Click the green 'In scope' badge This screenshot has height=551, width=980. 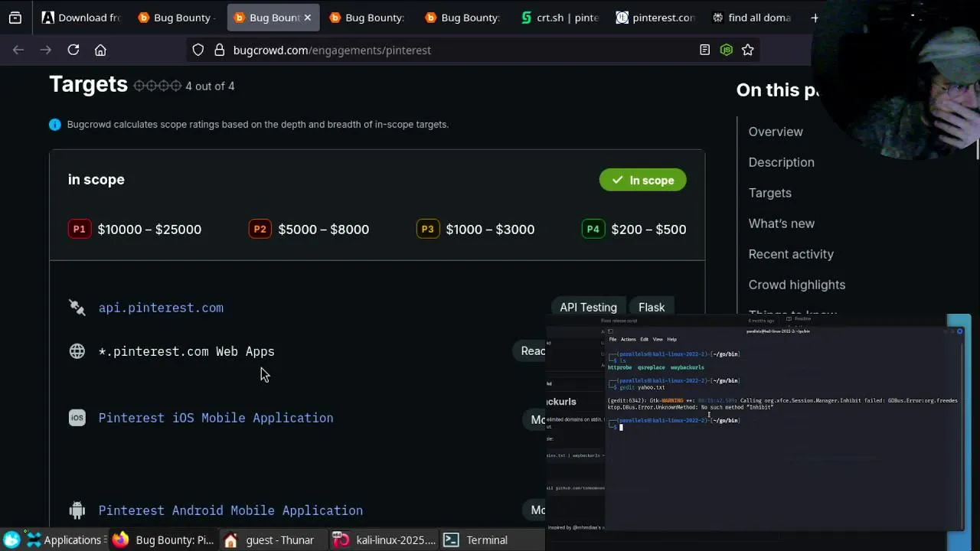pyautogui.click(x=642, y=180)
